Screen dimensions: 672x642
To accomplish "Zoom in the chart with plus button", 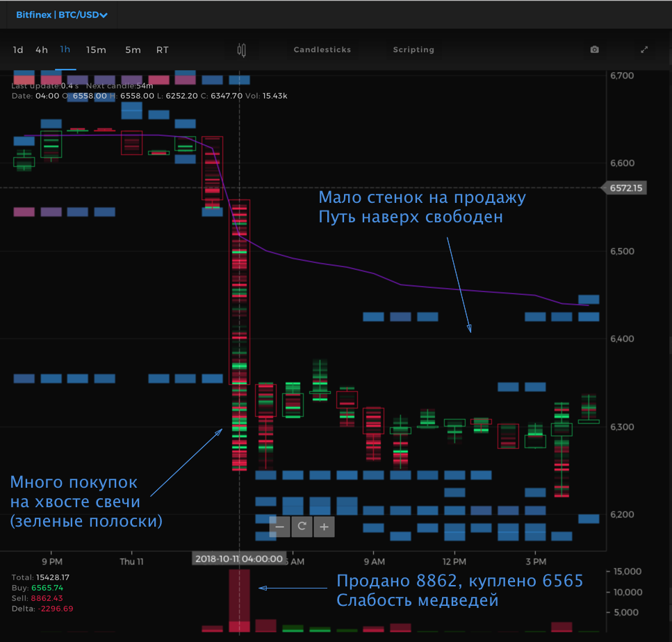I will (x=324, y=527).
